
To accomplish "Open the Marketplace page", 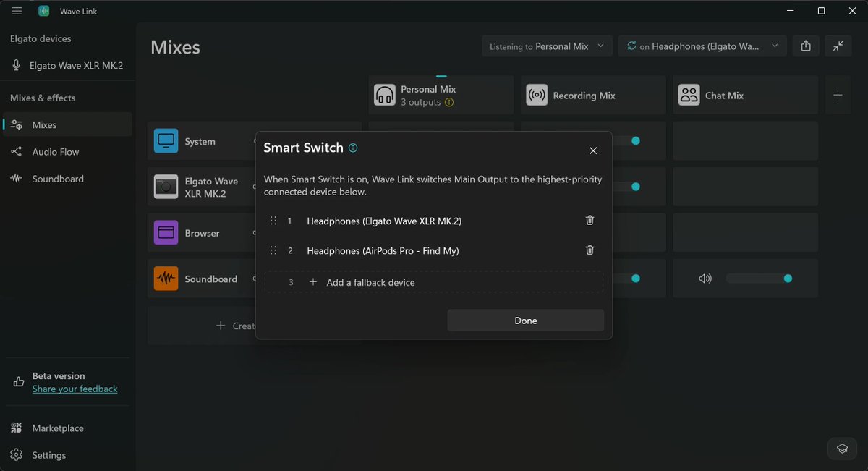I will (67, 428).
